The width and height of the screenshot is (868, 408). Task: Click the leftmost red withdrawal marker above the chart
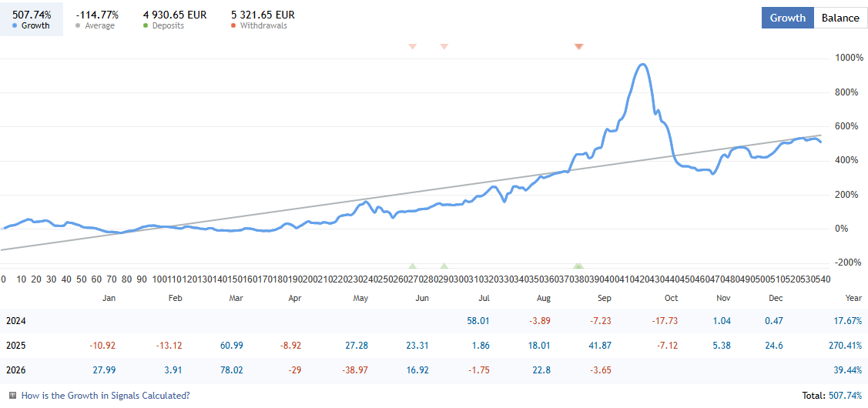(412, 46)
